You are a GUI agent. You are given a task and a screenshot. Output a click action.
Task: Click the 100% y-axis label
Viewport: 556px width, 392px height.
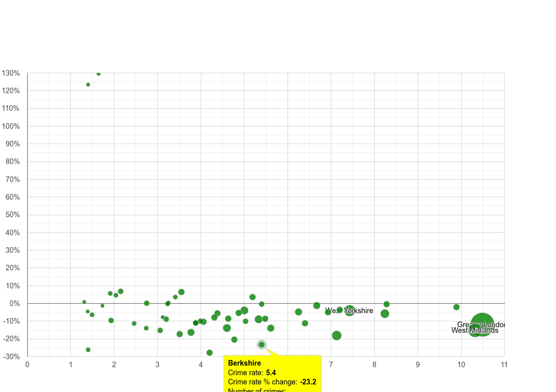pyautogui.click(x=11, y=126)
